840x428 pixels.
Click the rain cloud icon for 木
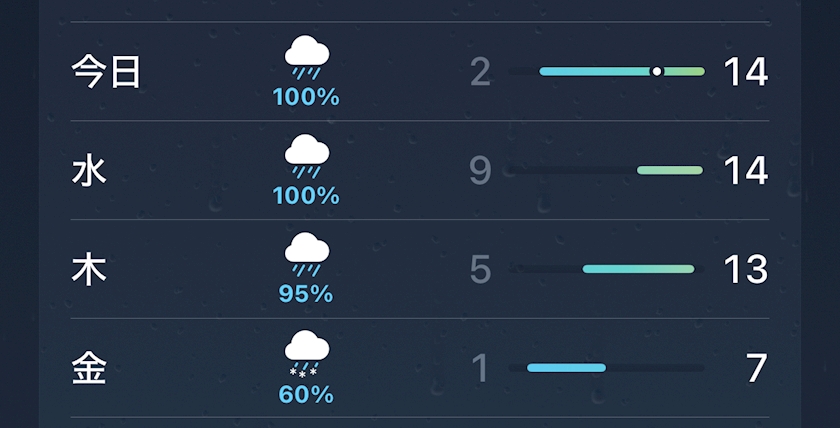click(306, 254)
